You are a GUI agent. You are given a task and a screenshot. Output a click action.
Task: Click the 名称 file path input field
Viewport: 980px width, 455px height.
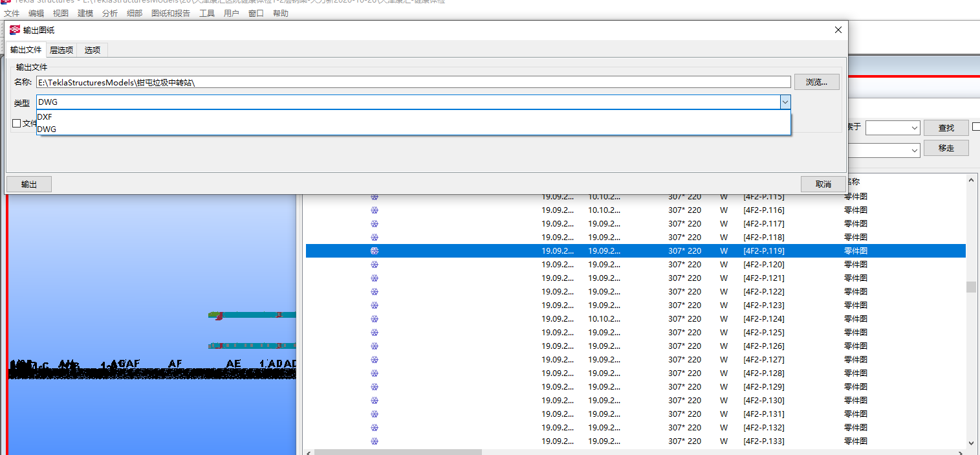click(413, 82)
